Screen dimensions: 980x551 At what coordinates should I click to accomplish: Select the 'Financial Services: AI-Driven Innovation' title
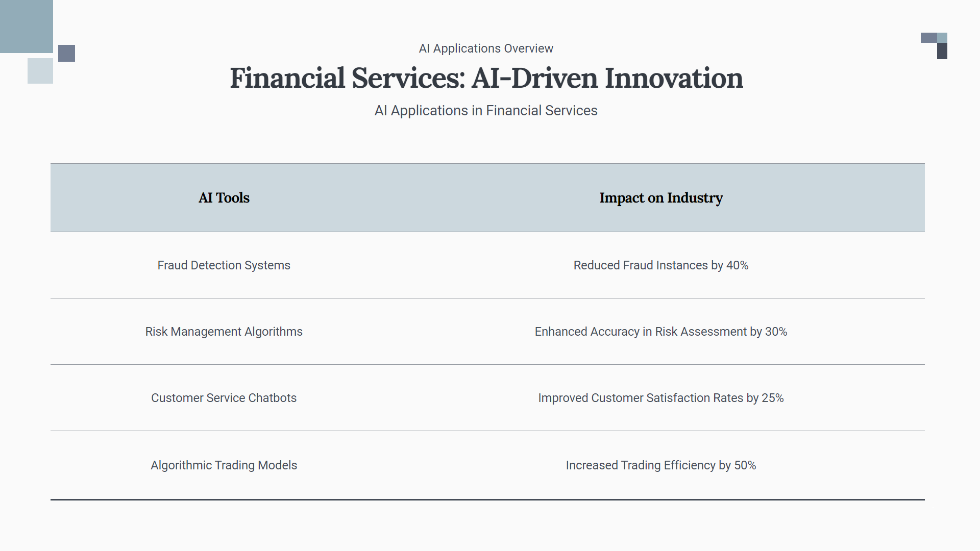[x=486, y=78]
